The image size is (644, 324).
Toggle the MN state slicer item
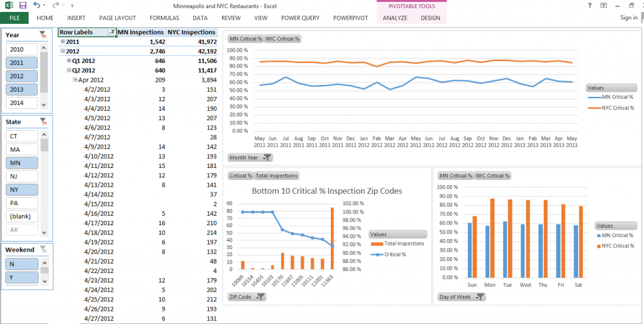click(x=22, y=163)
